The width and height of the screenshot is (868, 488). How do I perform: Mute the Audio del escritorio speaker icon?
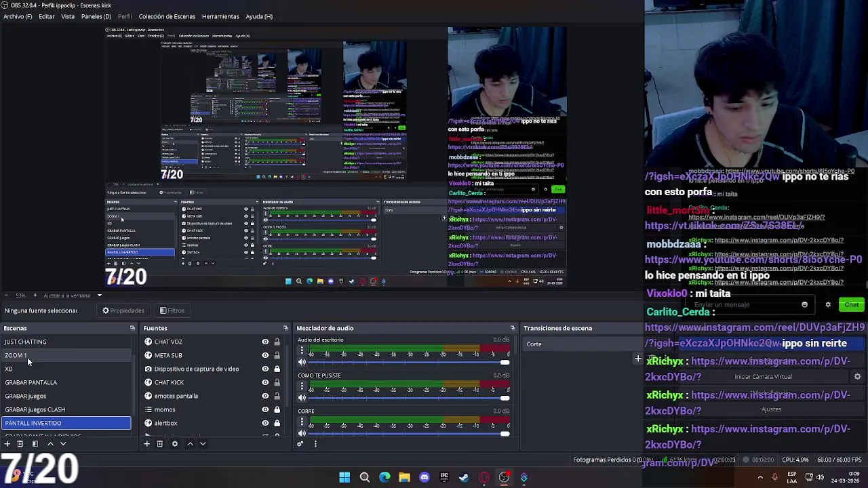coord(302,362)
